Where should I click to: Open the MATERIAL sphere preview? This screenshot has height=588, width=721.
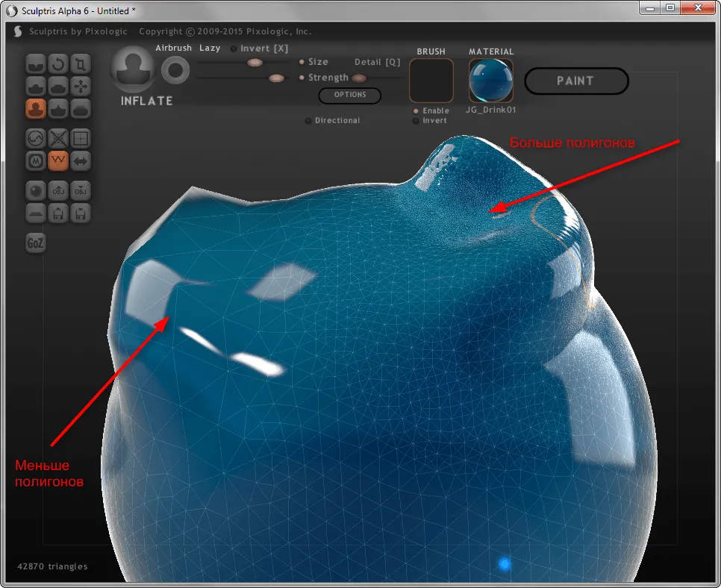point(490,81)
